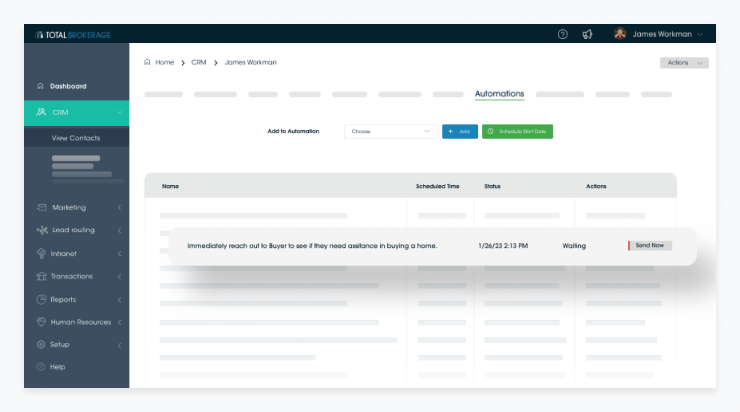The width and height of the screenshot is (740, 412).
Task: Click the Lead routing icon
Action: click(41, 230)
